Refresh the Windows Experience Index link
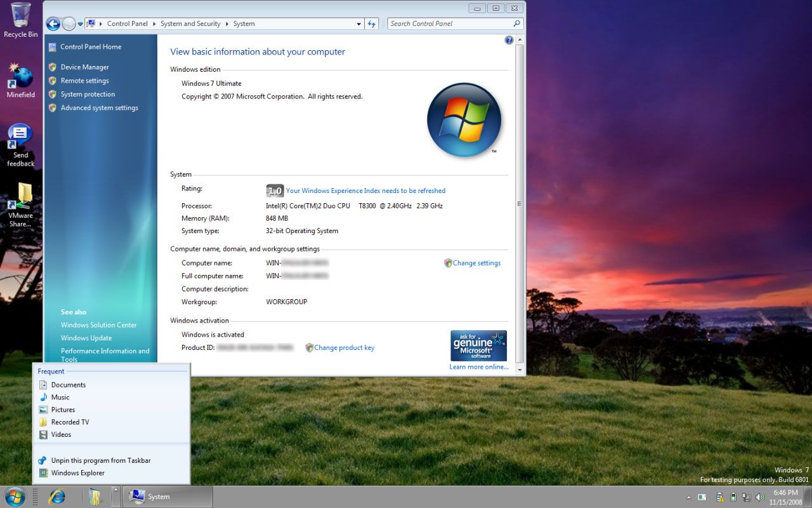 pyautogui.click(x=365, y=190)
